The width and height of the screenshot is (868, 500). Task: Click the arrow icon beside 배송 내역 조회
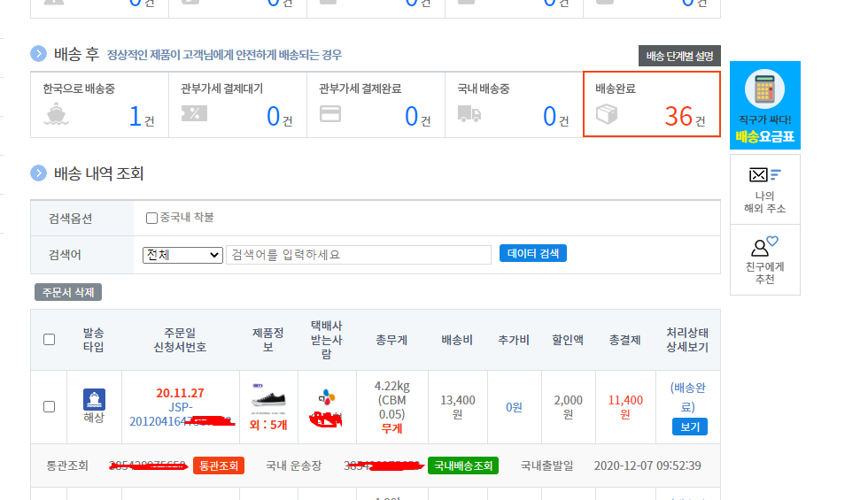38,173
